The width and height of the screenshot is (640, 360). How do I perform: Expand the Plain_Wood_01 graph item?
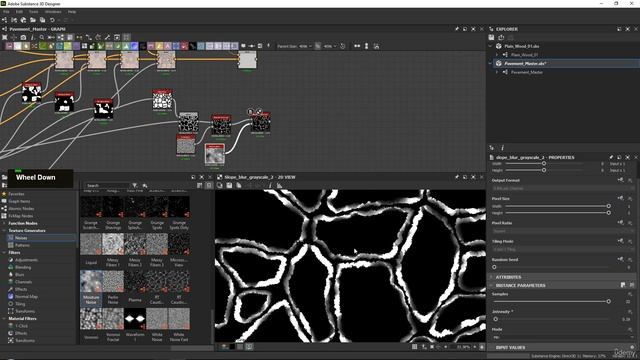[497, 55]
